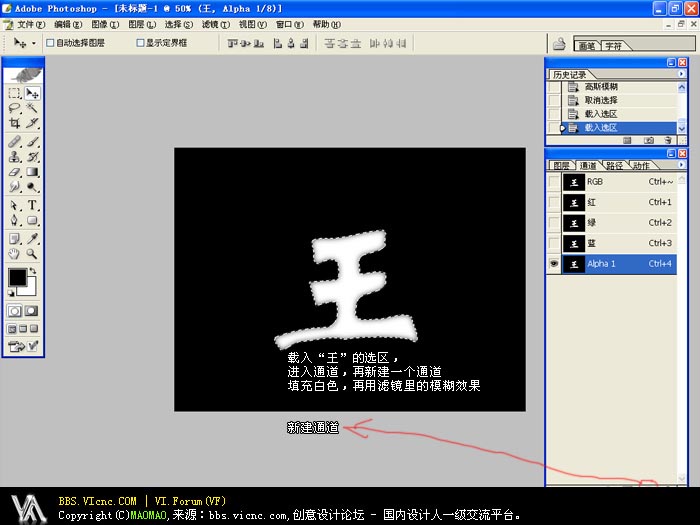
Task: Select the Zoom magnifier tool
Action: tap(33, 254)
